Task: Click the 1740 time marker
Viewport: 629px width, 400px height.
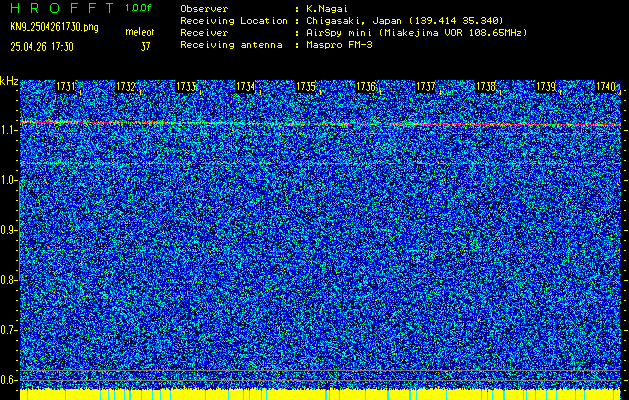Action: pyautogui.click(x=605, y=87)
